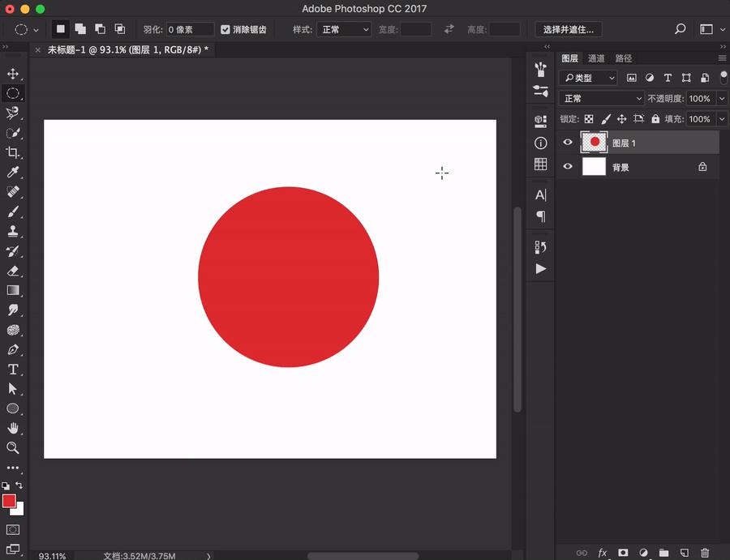
Task: Hide 图层 1 using its eye icon
Action: [x=568, y=143]
